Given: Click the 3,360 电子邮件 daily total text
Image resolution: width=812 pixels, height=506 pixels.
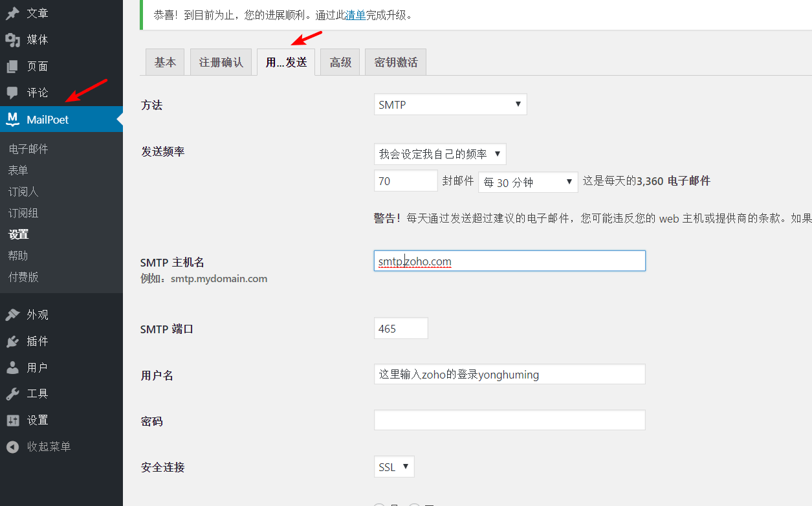Looking at the screenshot, I should click(674, 181).
